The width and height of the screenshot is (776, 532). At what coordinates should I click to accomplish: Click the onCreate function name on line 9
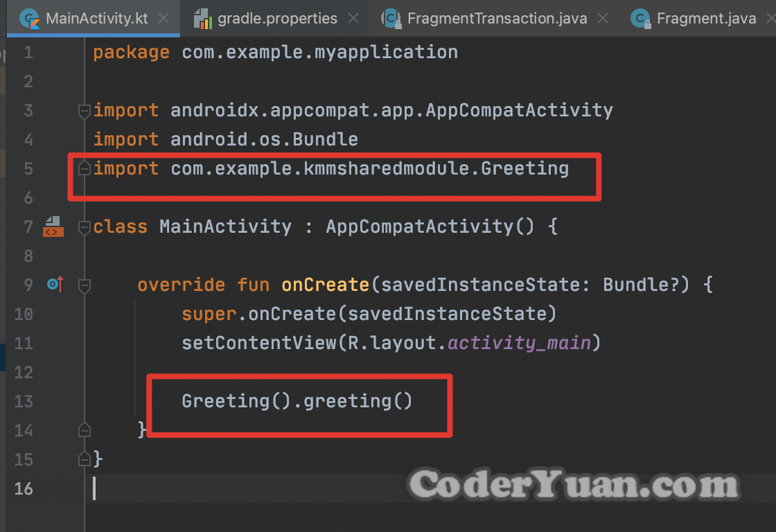[x=325, y=285]
